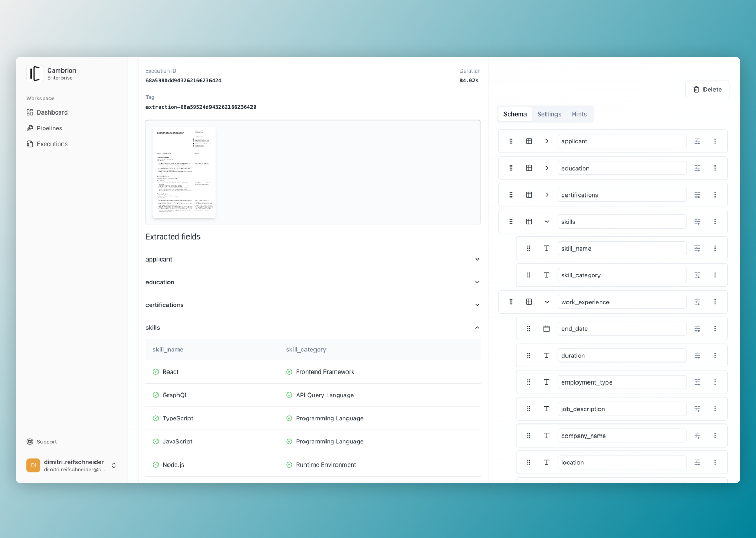This screenshot has width=756, height=538.
Task: Click verified check beside GraphQL skill
Action: (156, 395)
